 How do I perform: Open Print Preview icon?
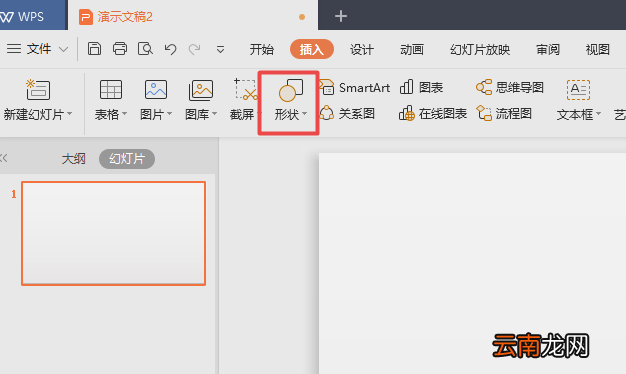[x=145, y=49]
